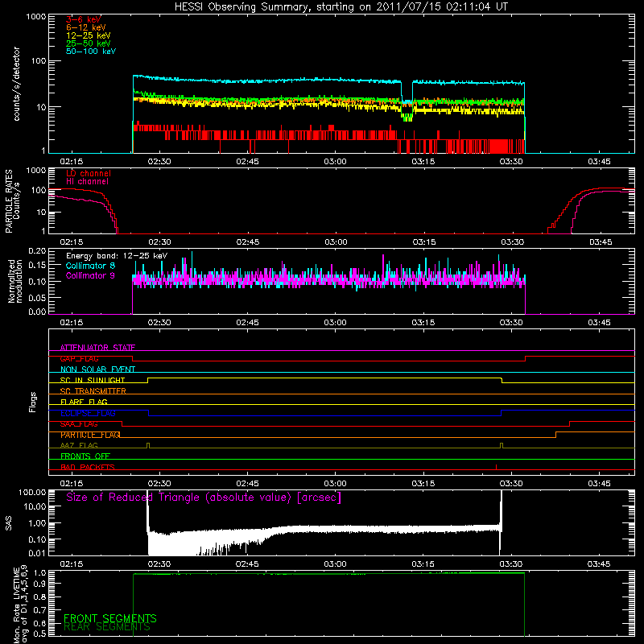Screen dimensions: 644x644
Task: Click the BAD_PACKETS flag label
Action: (88, 467)
